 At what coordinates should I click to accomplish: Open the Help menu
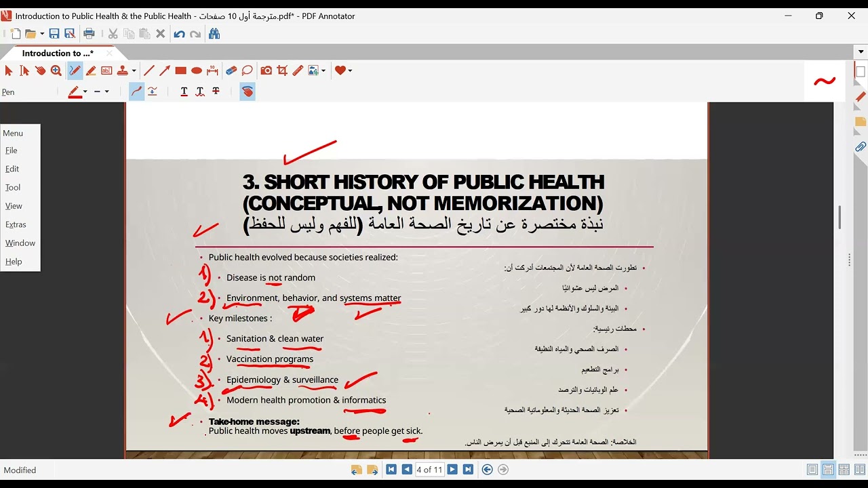[14, 262]
